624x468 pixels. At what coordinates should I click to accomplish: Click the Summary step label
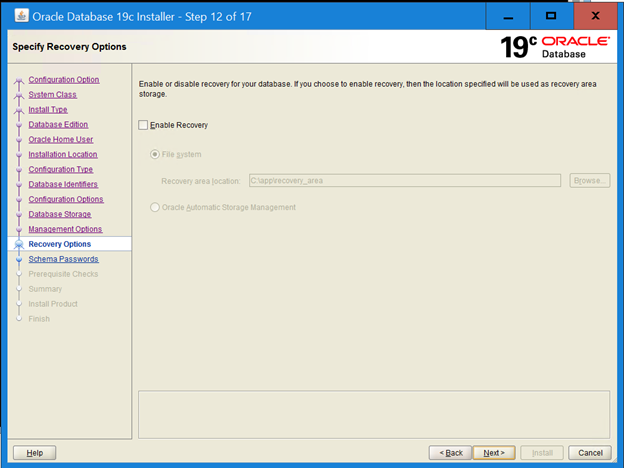[x=45, y=289]
